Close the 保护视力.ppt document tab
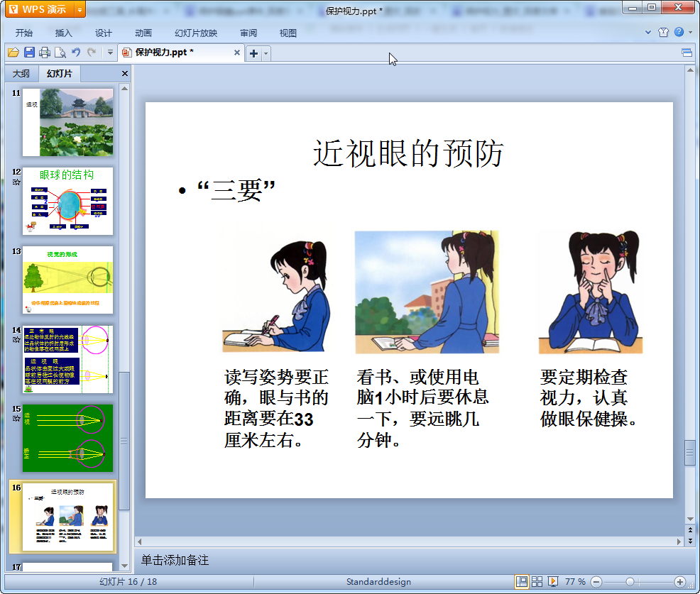This screenshot has height=594, width=700. point(237,53)
